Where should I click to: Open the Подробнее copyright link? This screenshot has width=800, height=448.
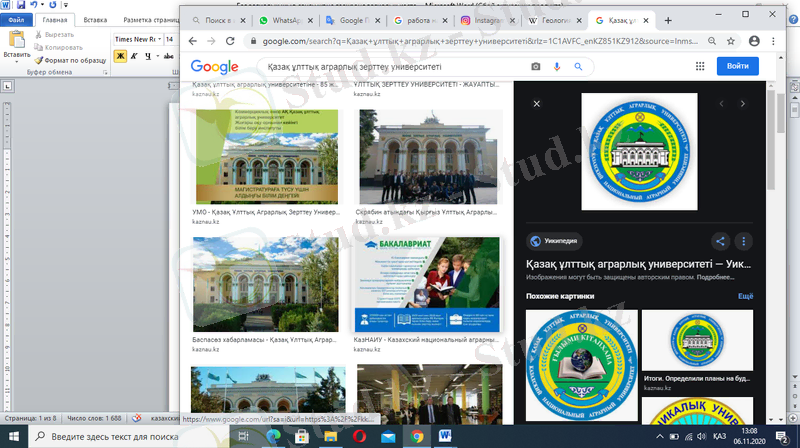(x=715, y=278)
